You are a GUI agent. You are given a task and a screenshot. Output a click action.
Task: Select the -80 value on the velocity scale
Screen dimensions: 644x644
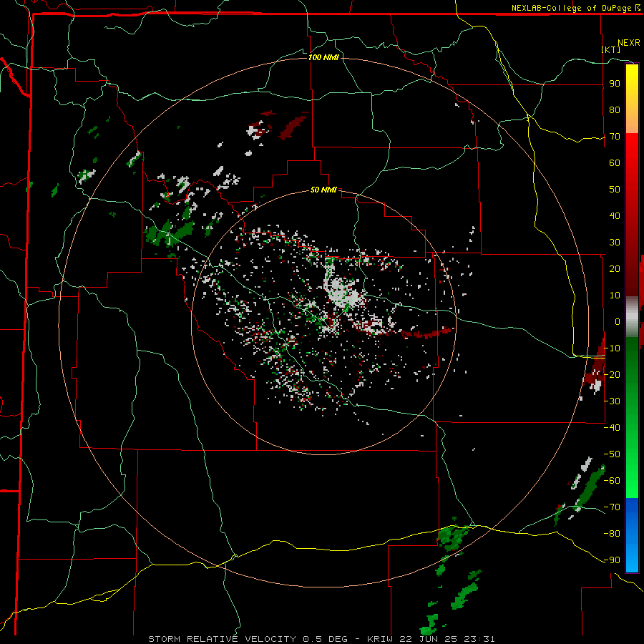click(x=612, y=534)
